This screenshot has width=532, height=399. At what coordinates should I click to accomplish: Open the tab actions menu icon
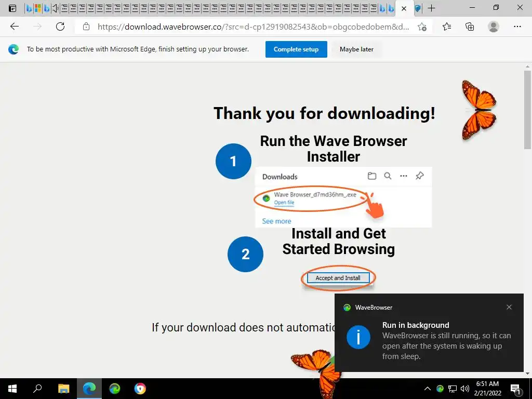[x=12, y=8]
